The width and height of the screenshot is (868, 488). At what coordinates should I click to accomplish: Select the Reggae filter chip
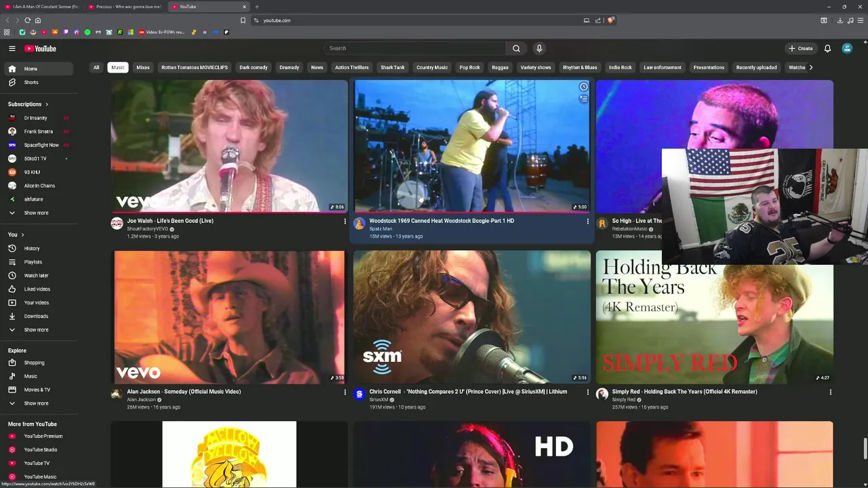(500, 67)
